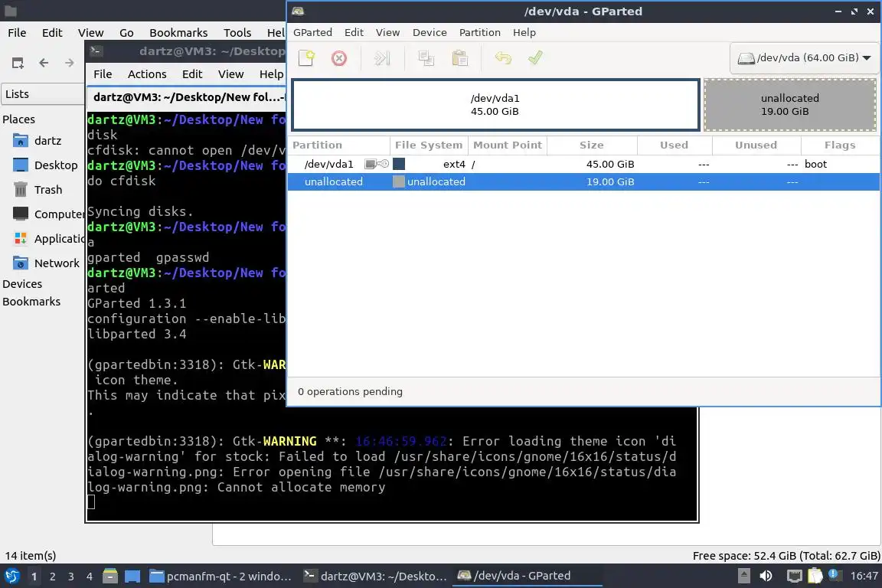Click the Undo last operation arrow icon
This screenshot has width=882, height=588.
coord(503,58)
